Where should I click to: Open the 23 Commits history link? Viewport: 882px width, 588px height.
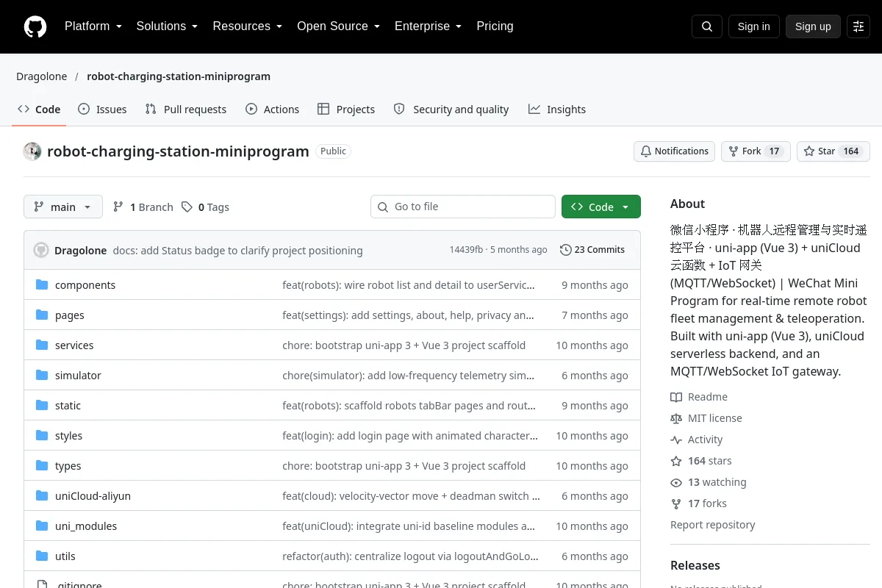click(592, 250)
